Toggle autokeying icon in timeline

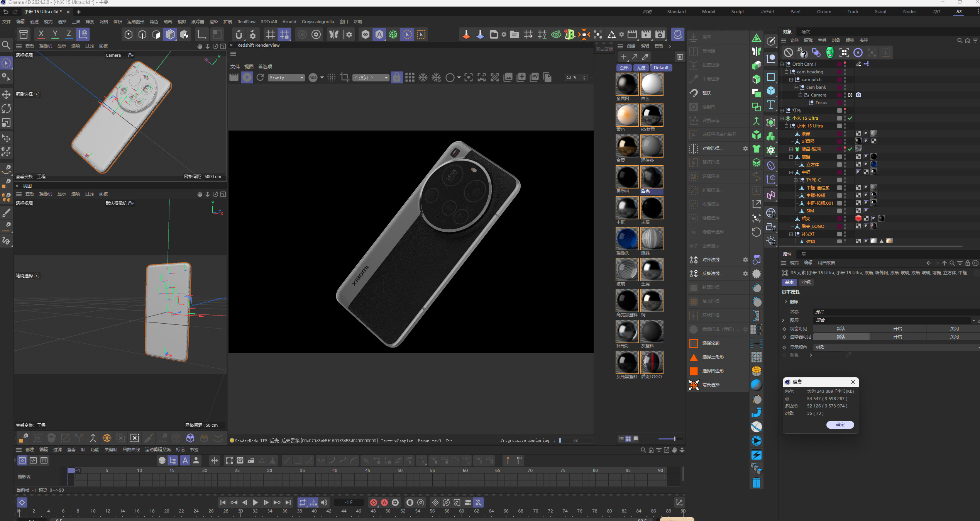pyautogui.click(x=384, y=502)
